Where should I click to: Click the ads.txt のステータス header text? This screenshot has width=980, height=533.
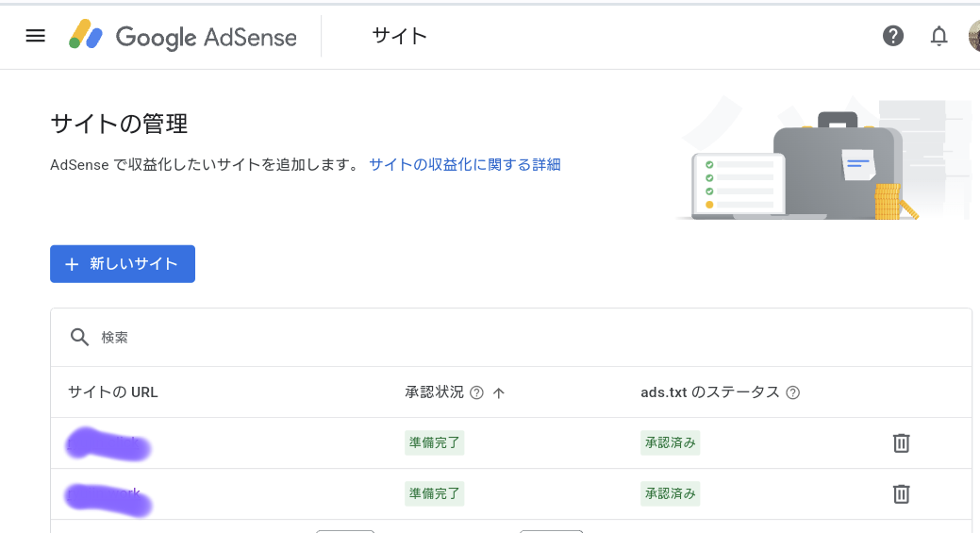(x=710, y=392)
